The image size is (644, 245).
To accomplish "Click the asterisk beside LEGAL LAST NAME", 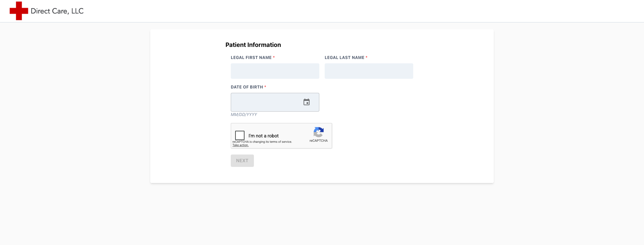I will pyautogui.click(x=367, y=57).
